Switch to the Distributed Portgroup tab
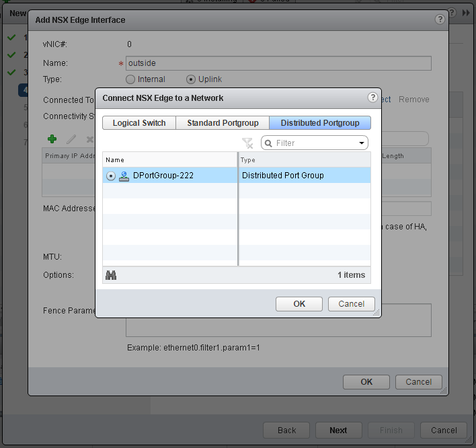This screenshot has width=476, height=448. [320, 122]
